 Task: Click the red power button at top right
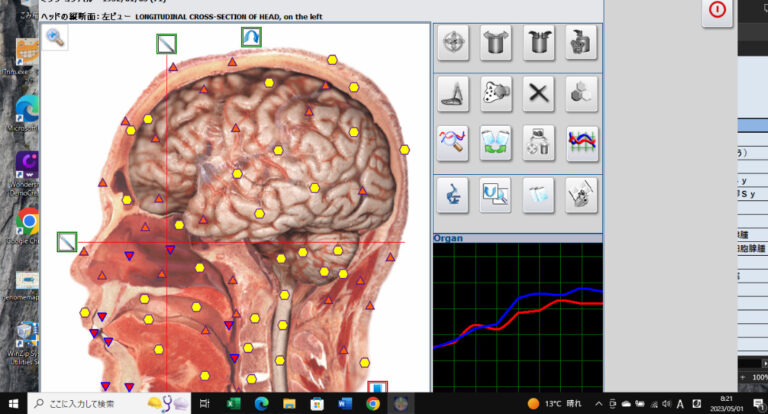718,11
